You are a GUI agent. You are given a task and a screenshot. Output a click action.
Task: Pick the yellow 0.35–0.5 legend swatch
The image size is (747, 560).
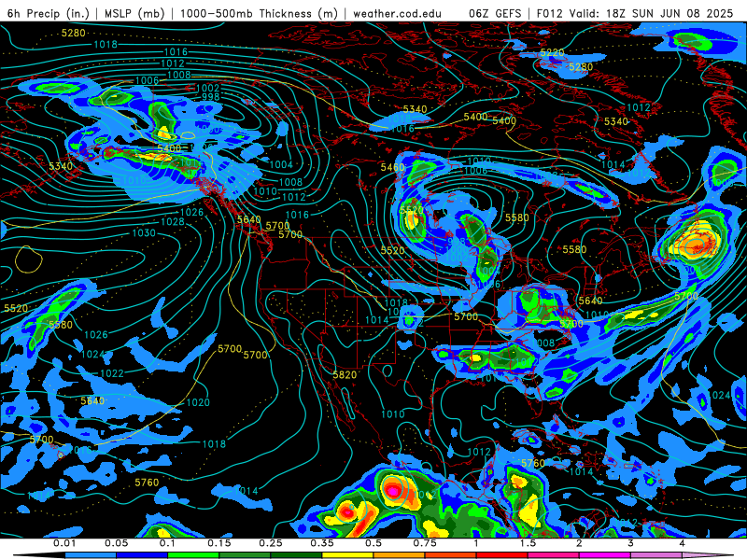click(x=347, y=555)
